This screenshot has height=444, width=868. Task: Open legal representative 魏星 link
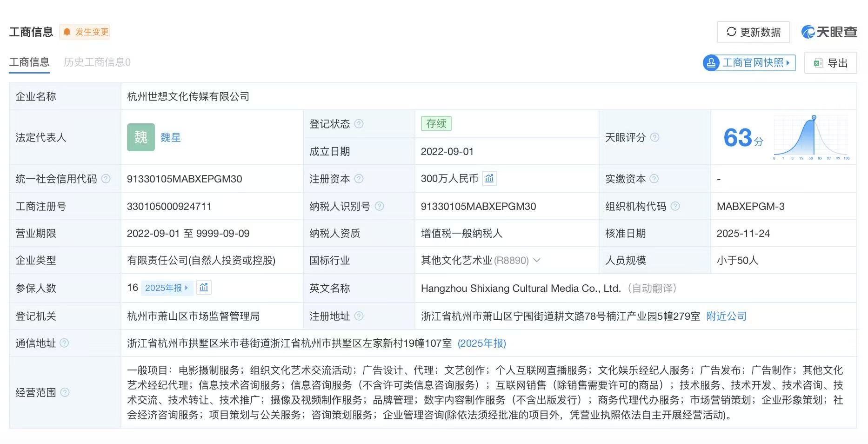tap(170, 138)
